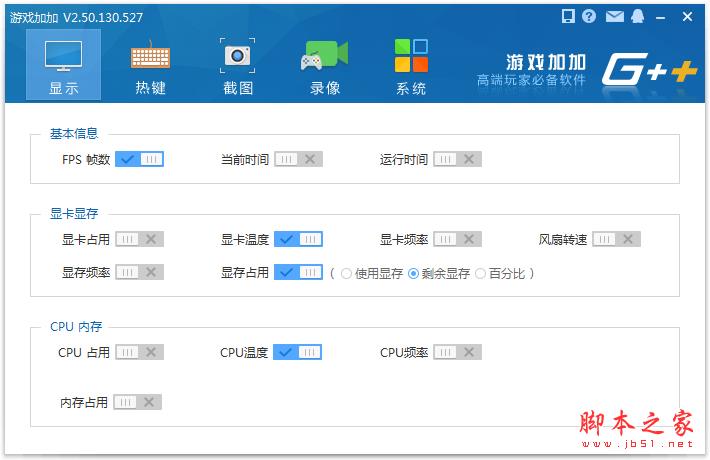Switch to the 热键 hotkey tab
This screenshot has width=710, height=460.
[x=150, y=68]
